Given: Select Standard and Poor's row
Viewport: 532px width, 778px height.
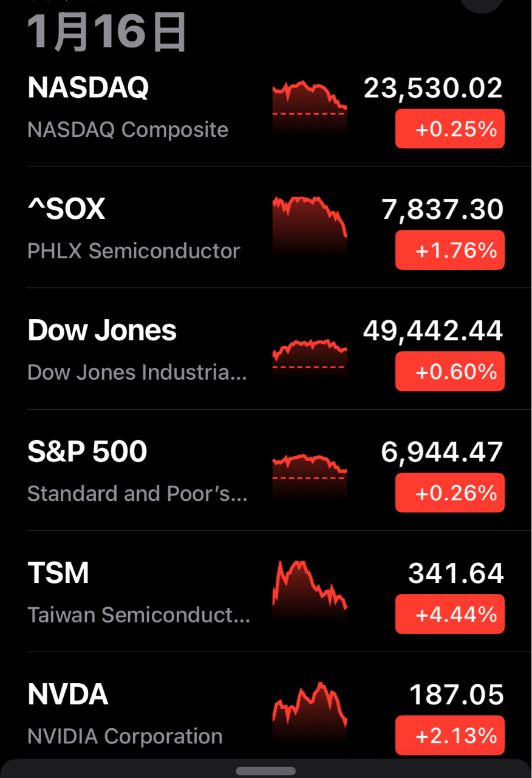Looking at the screenshot, I should coord(137,494).
